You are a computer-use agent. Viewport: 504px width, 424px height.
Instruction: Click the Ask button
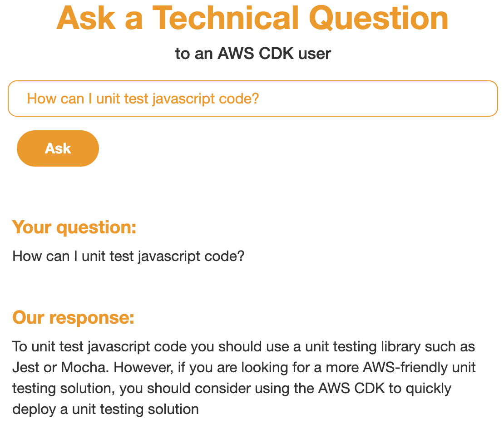click(x=58, y=148)
